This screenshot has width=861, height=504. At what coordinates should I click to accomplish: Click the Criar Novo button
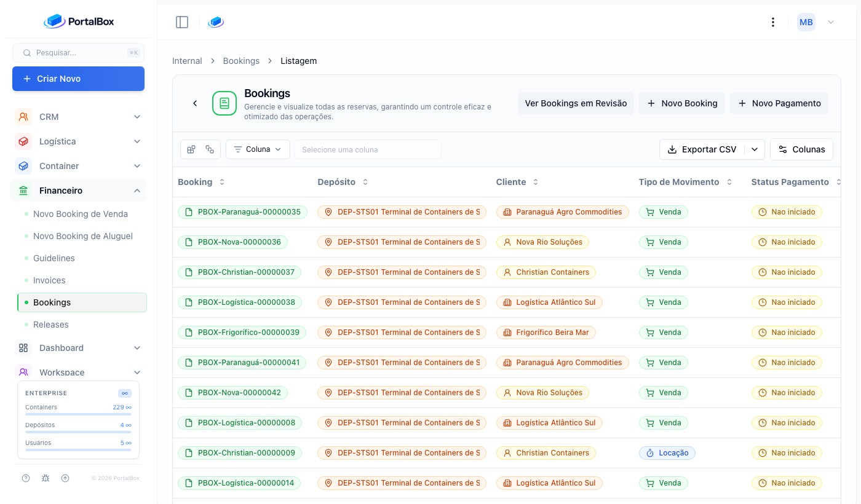pos(79,79)
